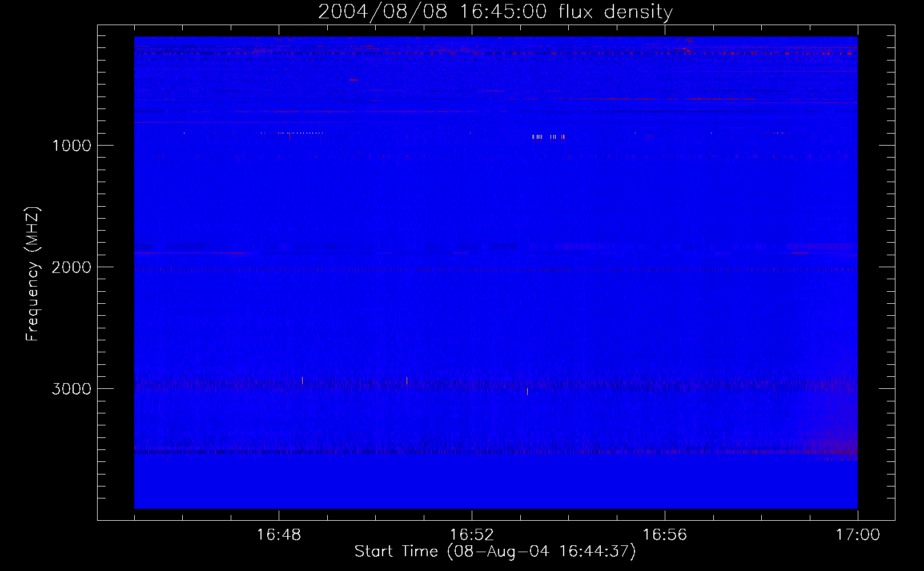
Task: Click the plot title showing 2004/08/08 flux density
Action: click(x=495, y=11)
